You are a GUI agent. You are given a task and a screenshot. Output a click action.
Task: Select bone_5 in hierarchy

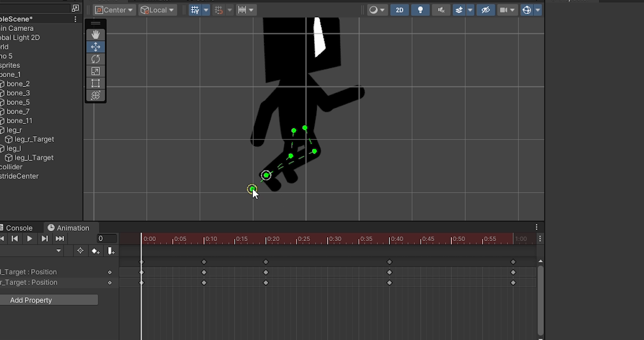(x=18, y=102)
